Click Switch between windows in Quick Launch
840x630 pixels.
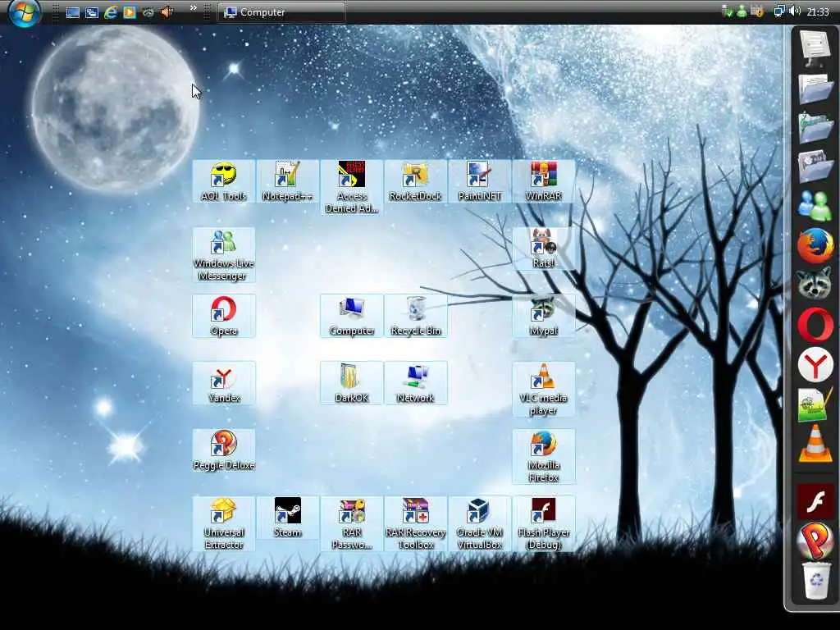pos(92,12)
